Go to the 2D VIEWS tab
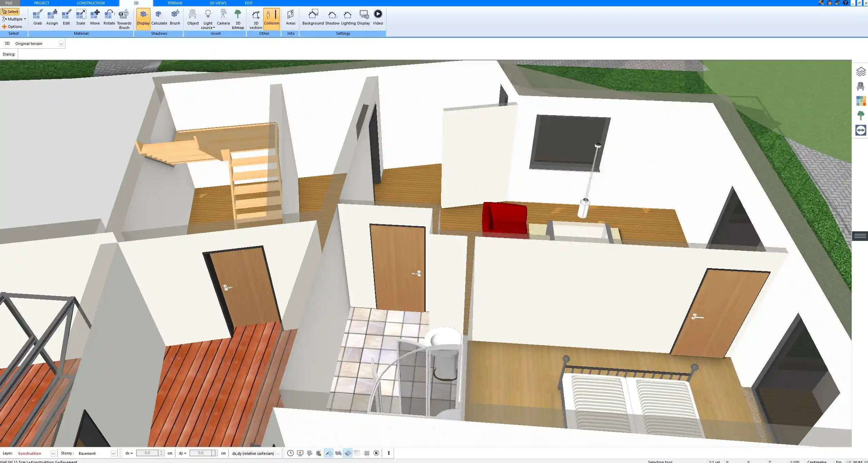 click(x=218, y=3)
